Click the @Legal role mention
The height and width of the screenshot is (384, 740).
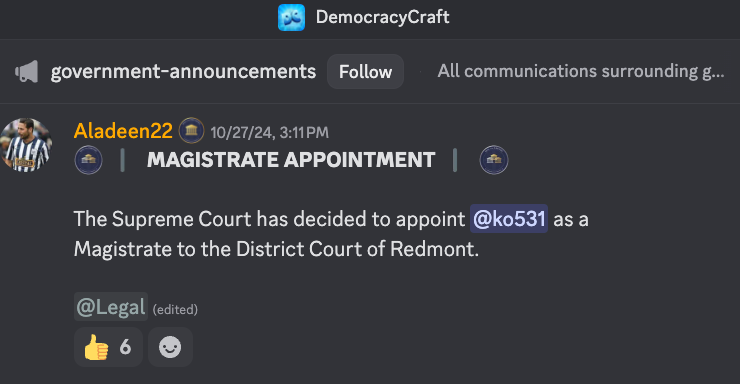click(111, 307)
